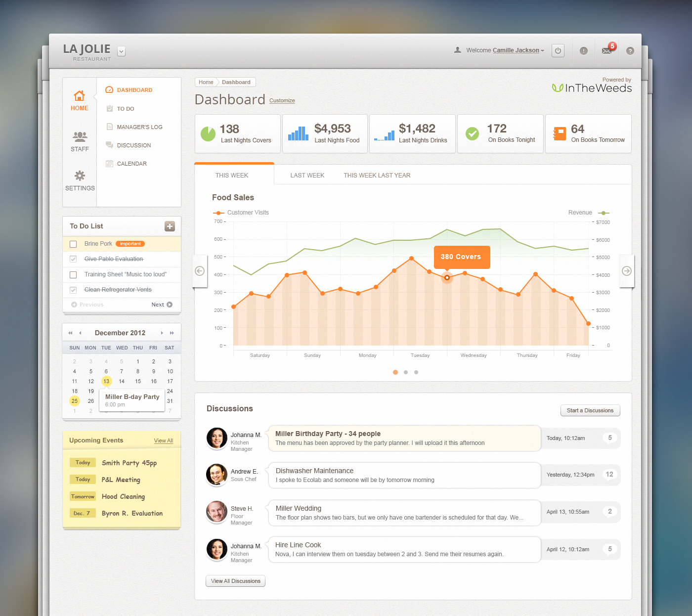Viewport: 692px width, 616px height.
Task: Go to next chart with right arrow
Action: [626, 271]
